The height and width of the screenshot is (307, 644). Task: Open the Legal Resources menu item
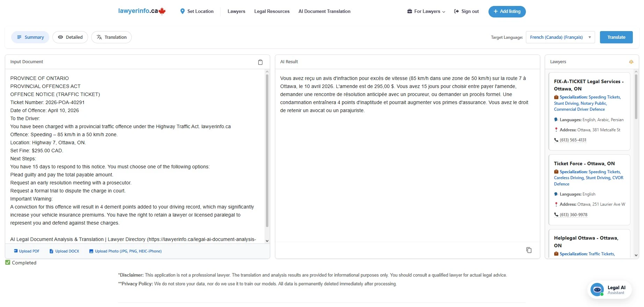coord(272,12)
